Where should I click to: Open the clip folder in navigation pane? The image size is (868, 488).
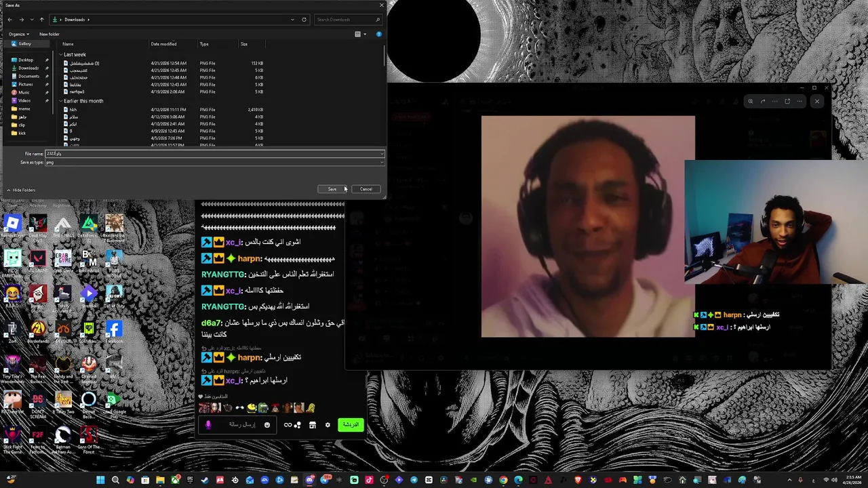(x=22, y=125)
